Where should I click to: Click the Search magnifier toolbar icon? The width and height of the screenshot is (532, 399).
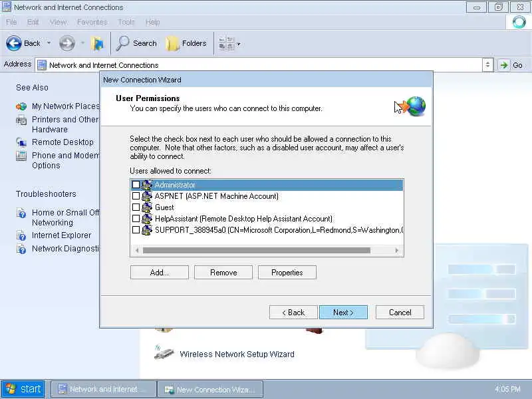122,43
